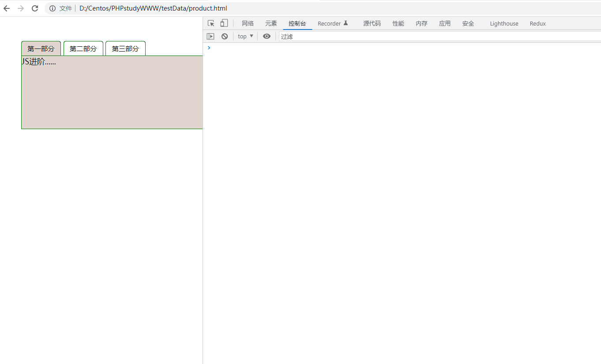Switch to the 内存 tab
This screenshot has width=601, height=364.
tap(421, 24)
